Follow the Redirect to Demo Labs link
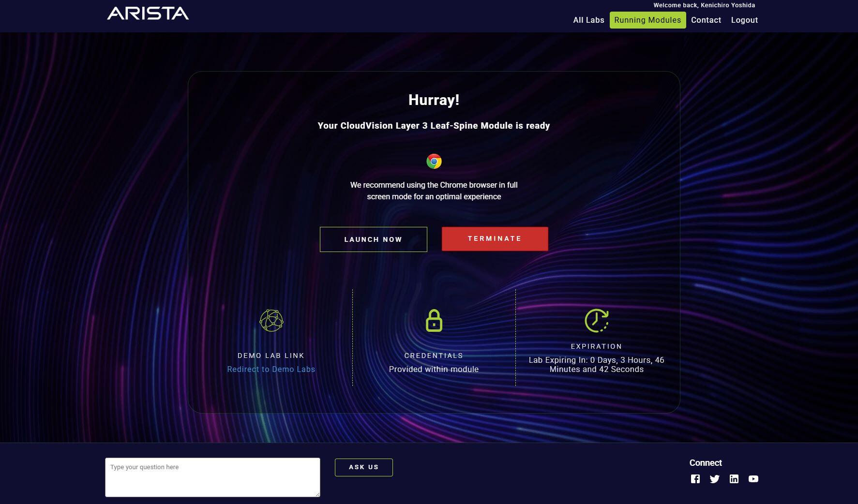Viewport: 858px width, 504px height. [x=271, y=369]
